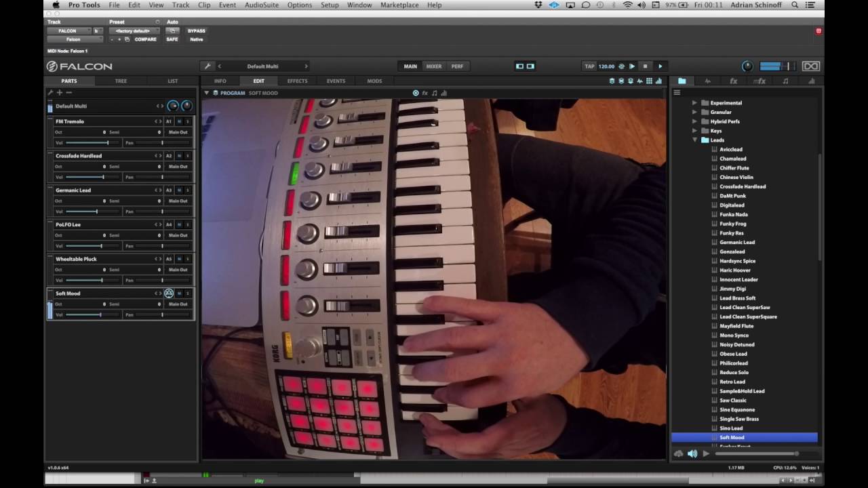
Task: Click the wrench icon in Parts toolbar
Action: click(50, 92)
